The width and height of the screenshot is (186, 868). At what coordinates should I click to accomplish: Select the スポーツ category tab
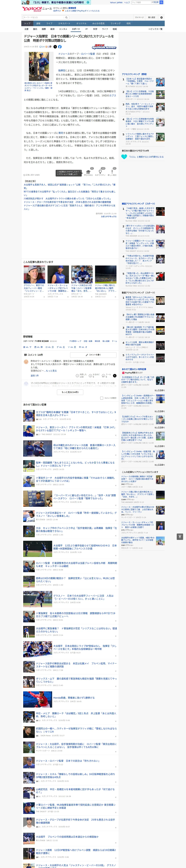[x=76, y=29]
